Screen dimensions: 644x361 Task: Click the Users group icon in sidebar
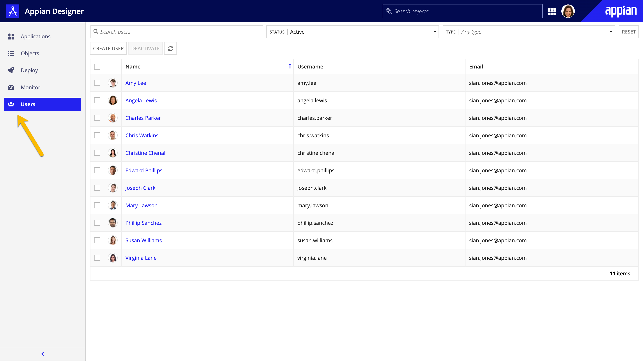(11, 104)
